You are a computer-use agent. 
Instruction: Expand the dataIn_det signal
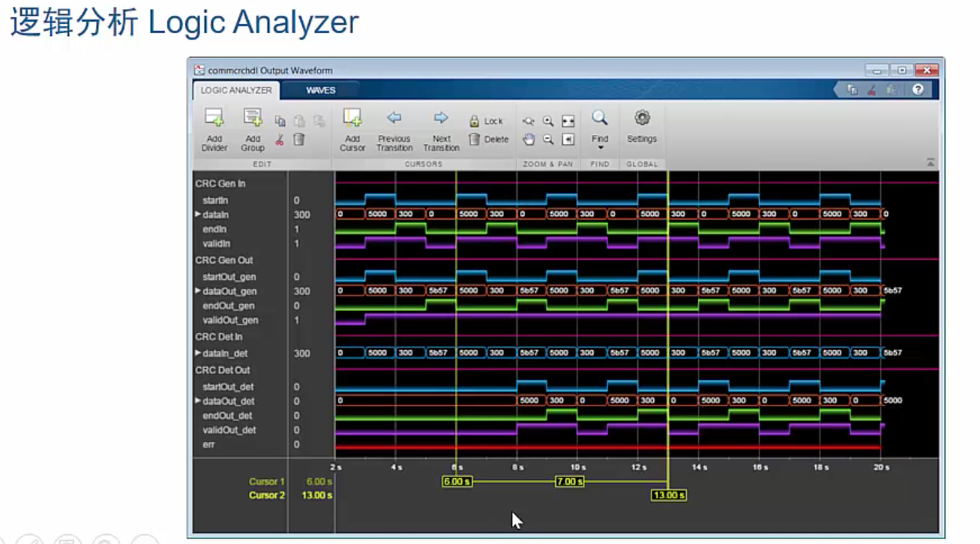pos(199,353)
